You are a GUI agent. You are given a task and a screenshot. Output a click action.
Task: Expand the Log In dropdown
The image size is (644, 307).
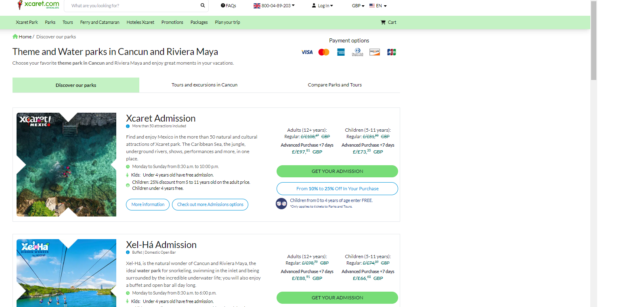tap(325, 6)
